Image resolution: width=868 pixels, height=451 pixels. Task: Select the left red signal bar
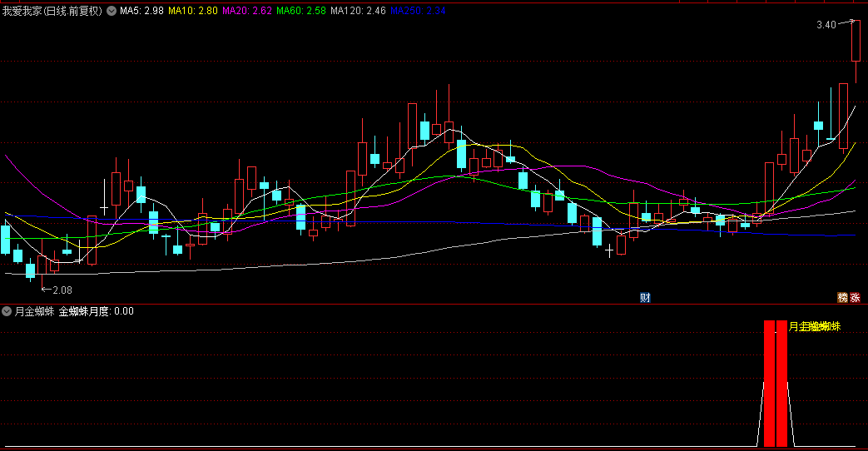[x=769, y=384]
